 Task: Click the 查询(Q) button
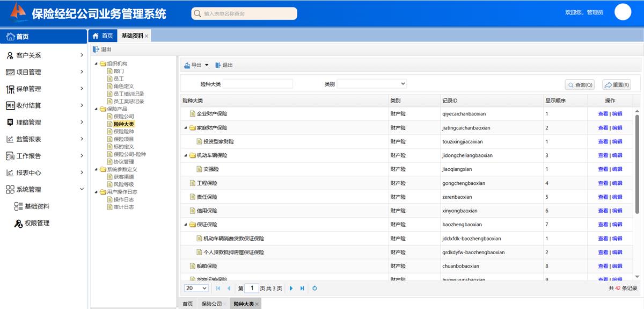pos(580,84)
